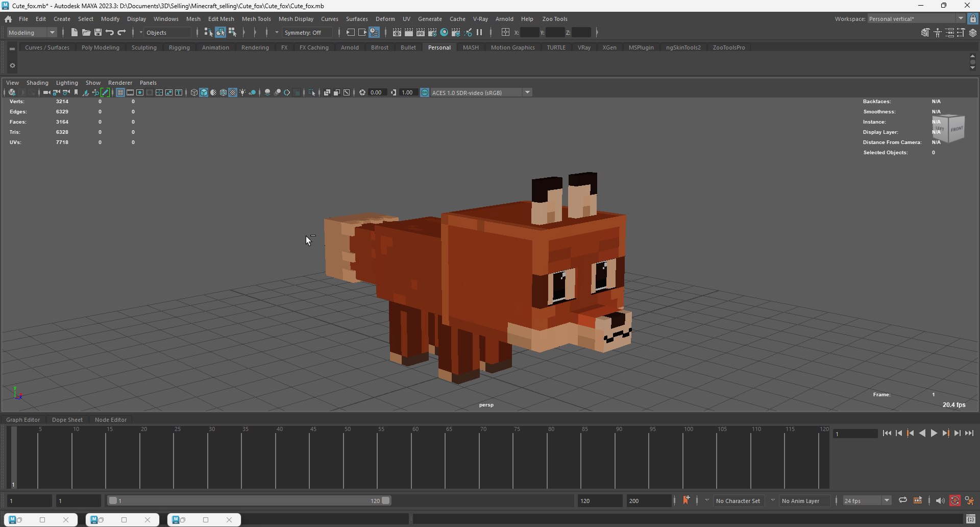
Task: Switch to the Poly Modeling shelf tab
Action: [x=101, y=47]
